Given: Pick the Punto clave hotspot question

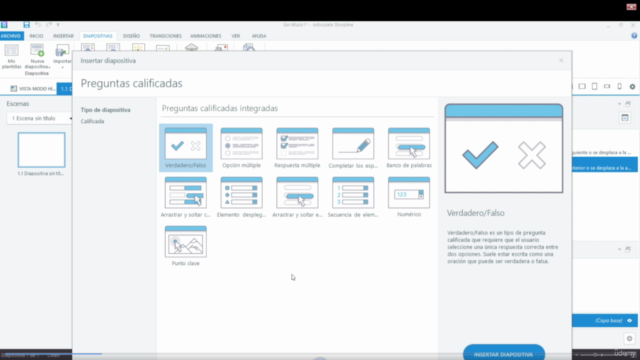Looking at the screenshot, I should pyautogui.click(x=186, y=246).
